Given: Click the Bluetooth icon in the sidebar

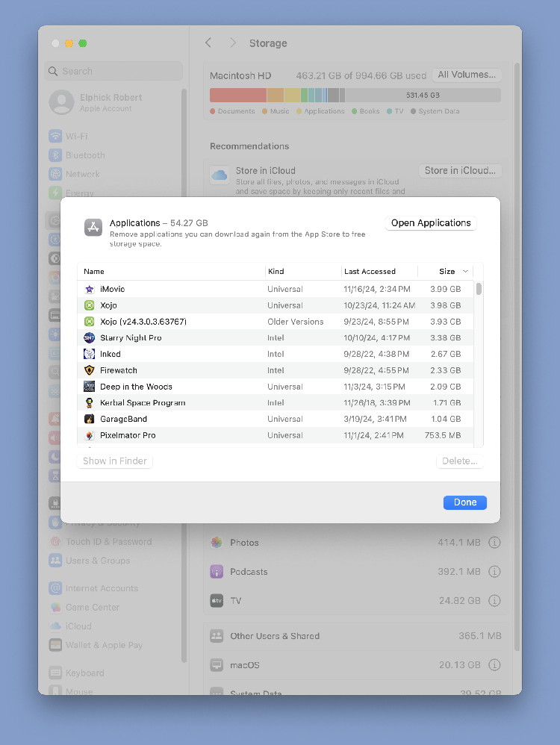Looking at the screenshot, I should pyautogui.click(x=55, y=155).
